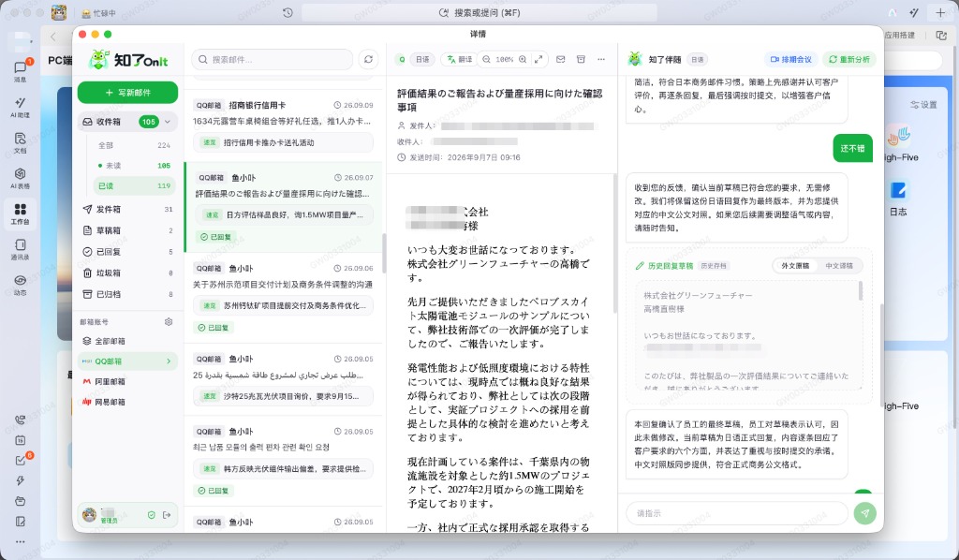Viewport: 959px width, 560px height.
Task: Archive the open email
Action: pyautogui.click(x=581, y=59)
